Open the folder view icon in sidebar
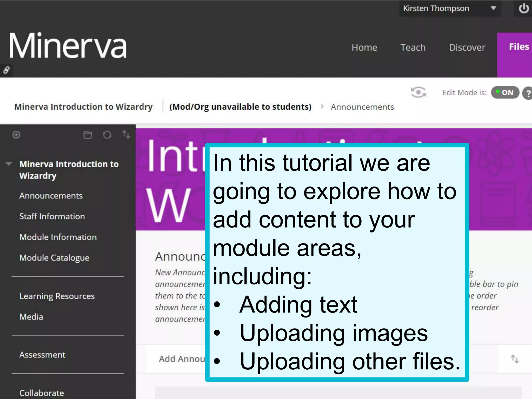 tap(88, 135)
